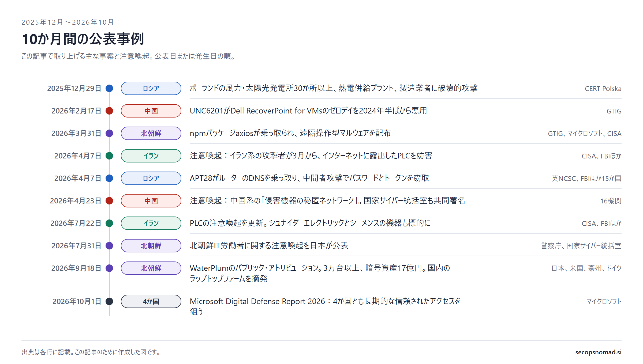Screen dimensions: 643x364
Task: Click the 警察庁、国家サイバー統括室 source label
Action: click(581, 246)
